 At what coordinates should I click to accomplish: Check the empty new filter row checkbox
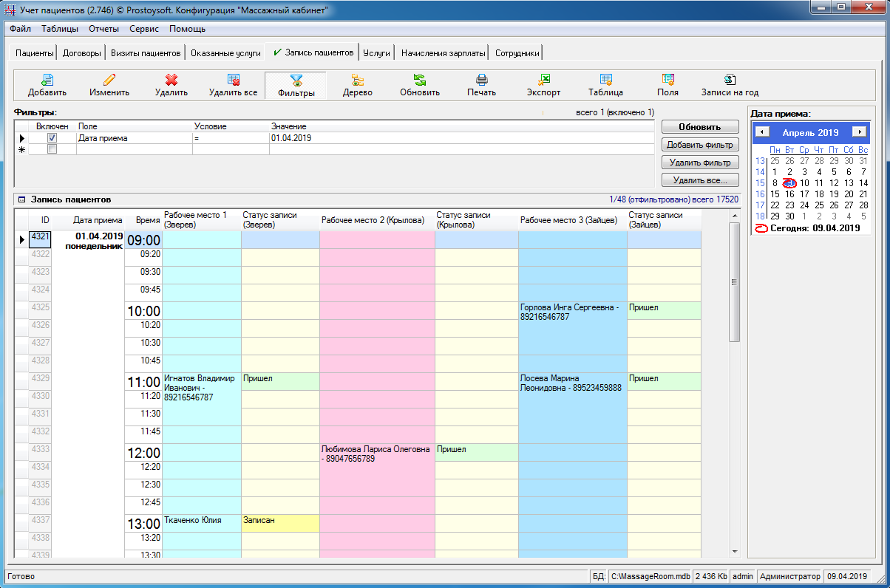[x=52, y=149]
